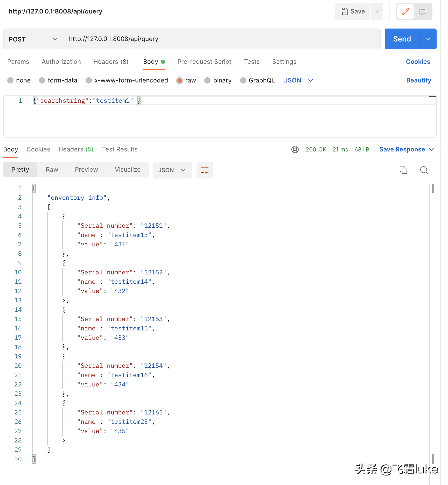Click the Save floppy disk button
The width and height of the screenshot is (448, 485).
pyautogui.click(x=352, y=11)
